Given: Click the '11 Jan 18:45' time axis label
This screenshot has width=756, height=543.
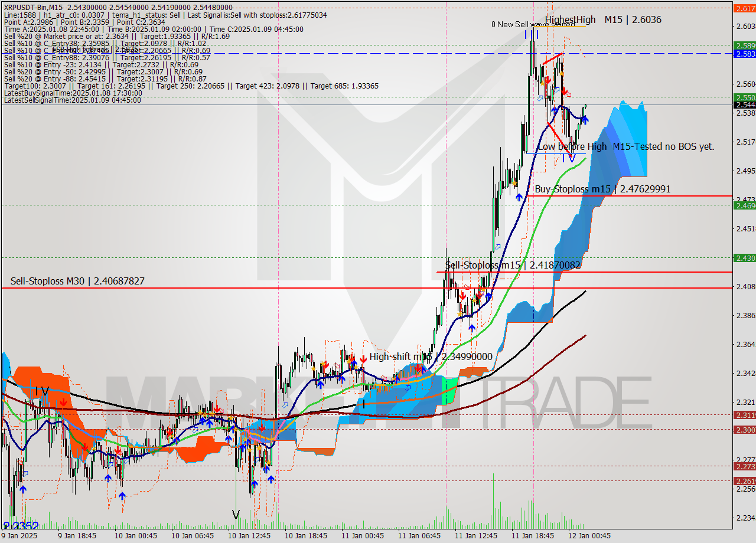Looking at the screenshot, I should coord(533,536).
